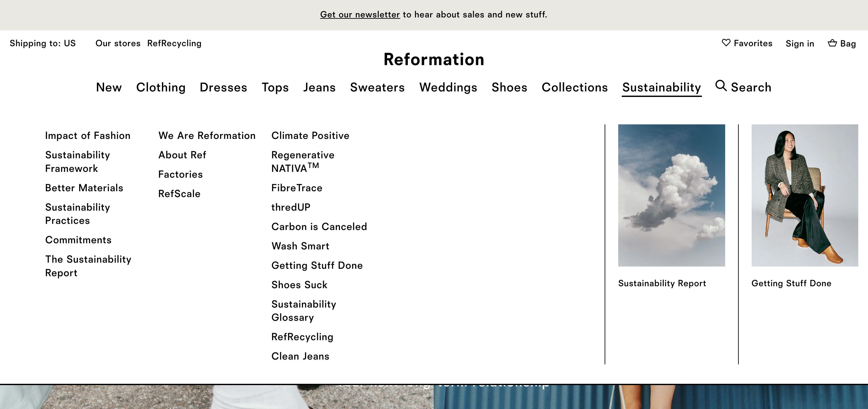Open Climate Positive page
Image resolution: width=868 pixels, height=409 pixels.
310,135
